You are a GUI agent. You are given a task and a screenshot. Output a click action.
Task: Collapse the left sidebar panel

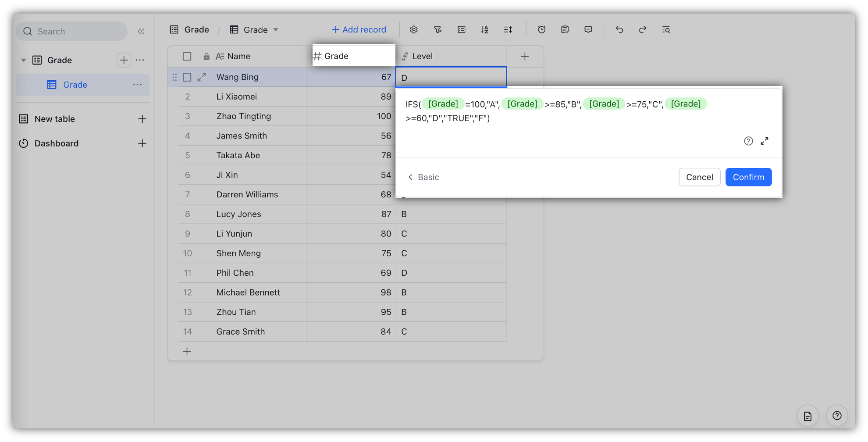(141, 32)
